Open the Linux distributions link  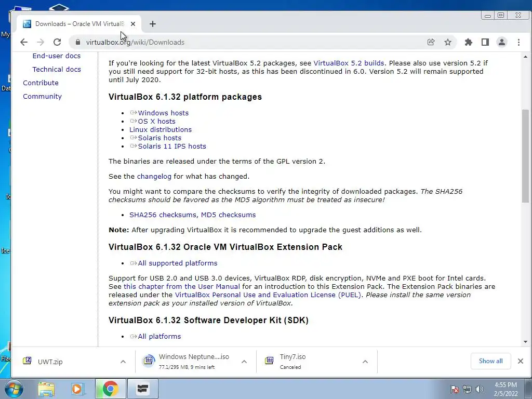[x=161, y=129]
